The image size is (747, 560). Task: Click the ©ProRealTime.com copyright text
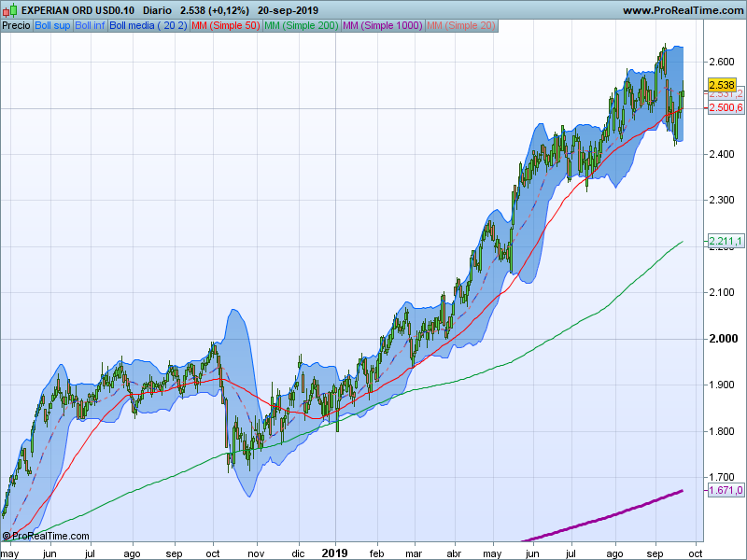click(46, 536)
